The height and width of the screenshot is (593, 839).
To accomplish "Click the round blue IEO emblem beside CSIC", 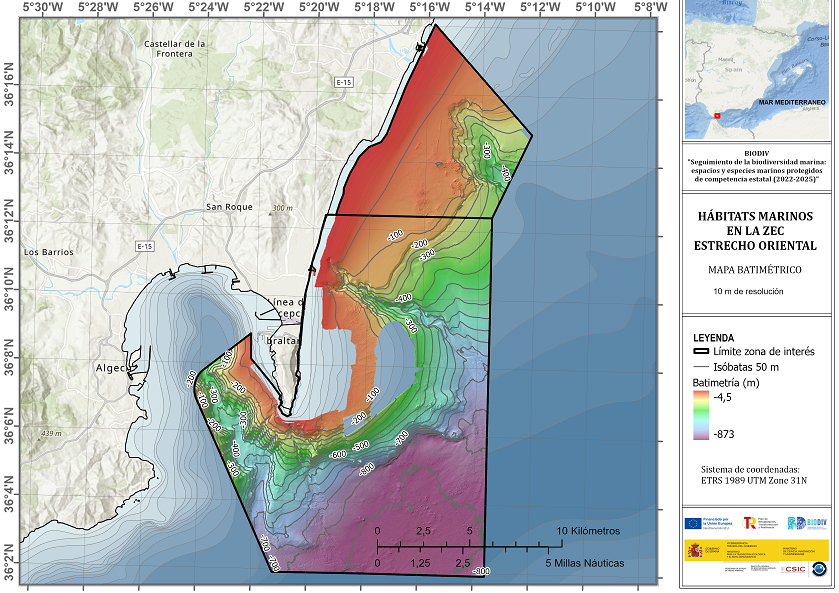I will [819, 569].
